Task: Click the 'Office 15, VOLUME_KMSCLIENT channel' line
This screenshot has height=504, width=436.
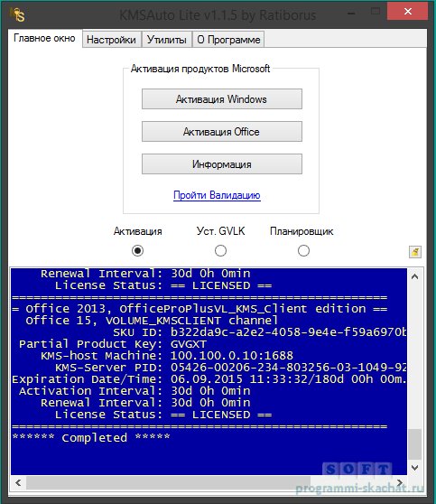Action: point(152,321)
